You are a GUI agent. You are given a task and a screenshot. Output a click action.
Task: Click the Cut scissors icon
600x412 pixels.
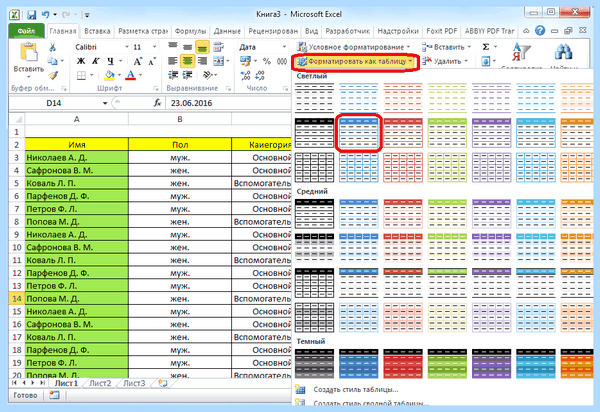click(52, 47)
